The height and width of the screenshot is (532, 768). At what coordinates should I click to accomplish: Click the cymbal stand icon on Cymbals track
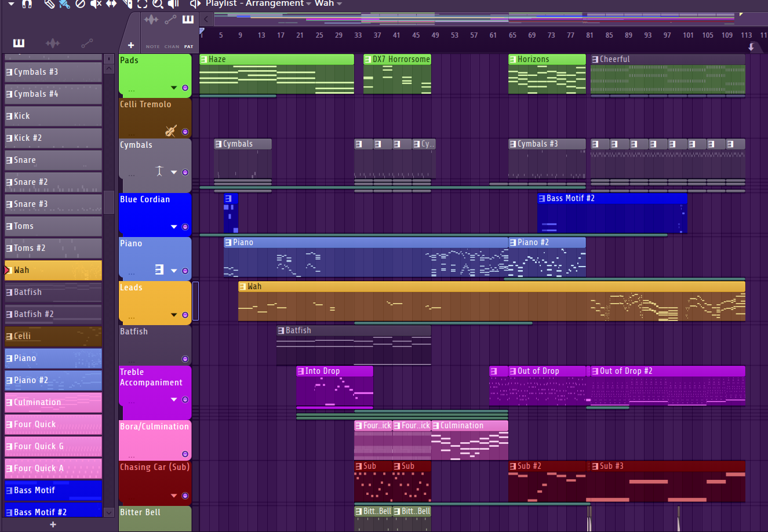[159, 172]
